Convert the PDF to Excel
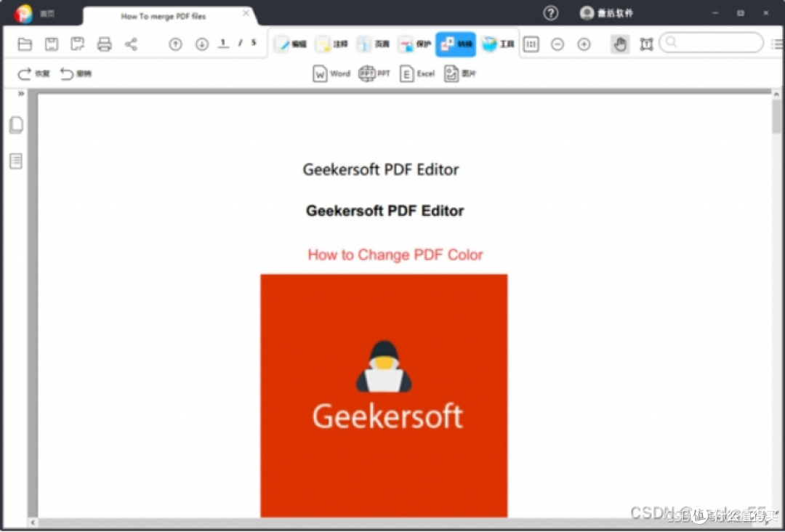Image resolution: width=785 pixels, height=532 pixels. coord(416,73)
